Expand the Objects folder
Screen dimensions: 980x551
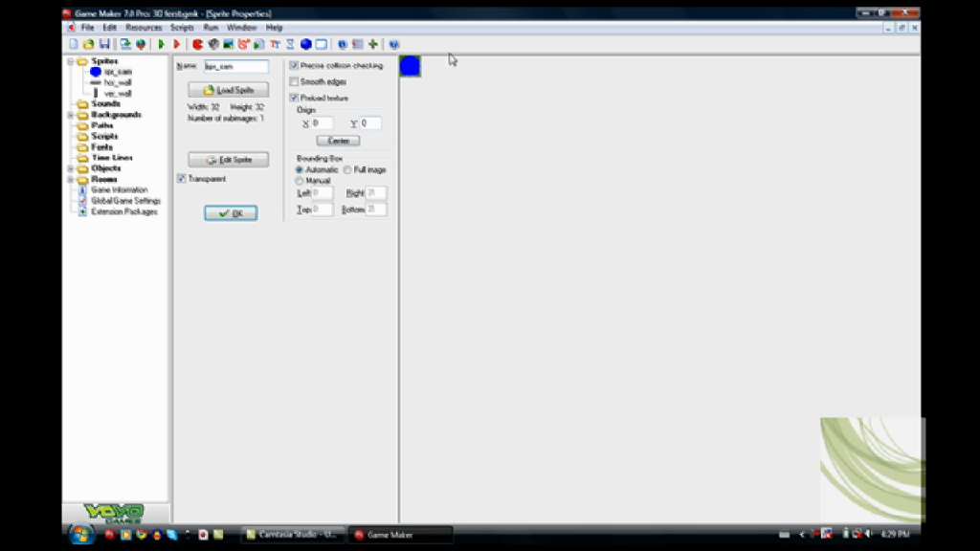pyautogui.click(x=70, y=168)
